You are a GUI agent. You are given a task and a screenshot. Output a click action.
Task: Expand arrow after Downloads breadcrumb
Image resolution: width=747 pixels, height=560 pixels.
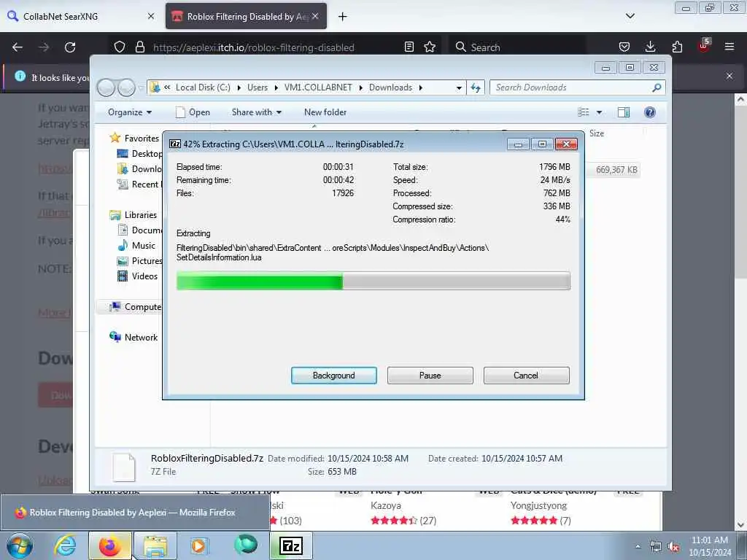tap(421, 87)
